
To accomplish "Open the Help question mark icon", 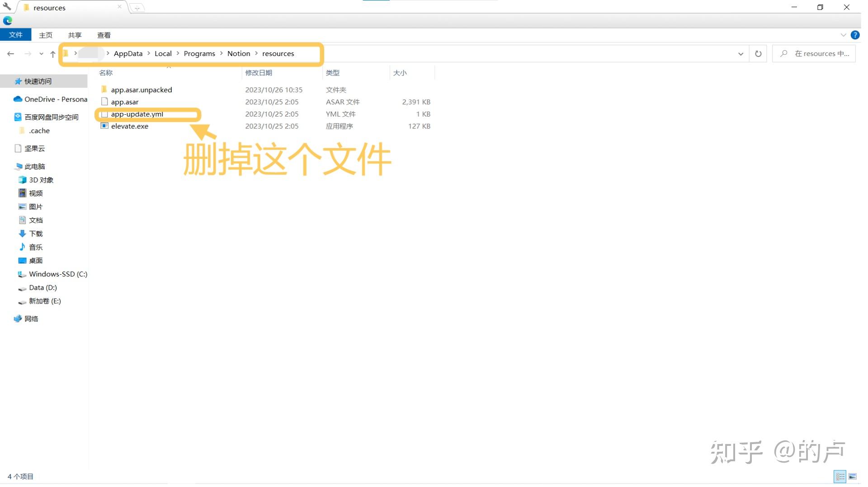I will [x=855, y=35].
